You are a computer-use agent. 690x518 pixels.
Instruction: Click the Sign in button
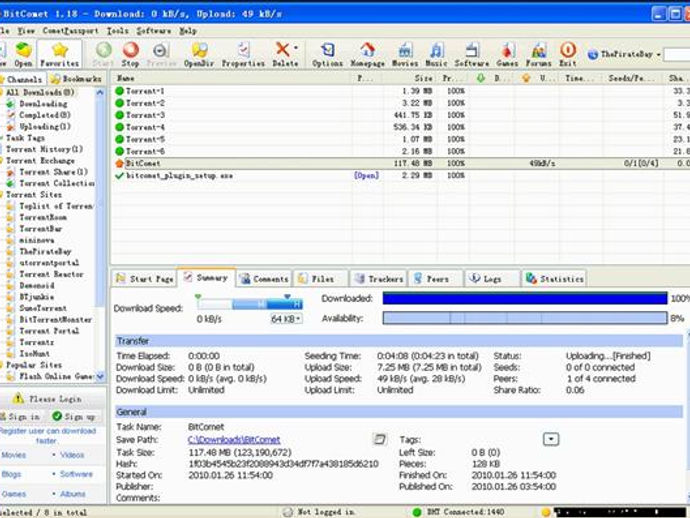point(20,416)
